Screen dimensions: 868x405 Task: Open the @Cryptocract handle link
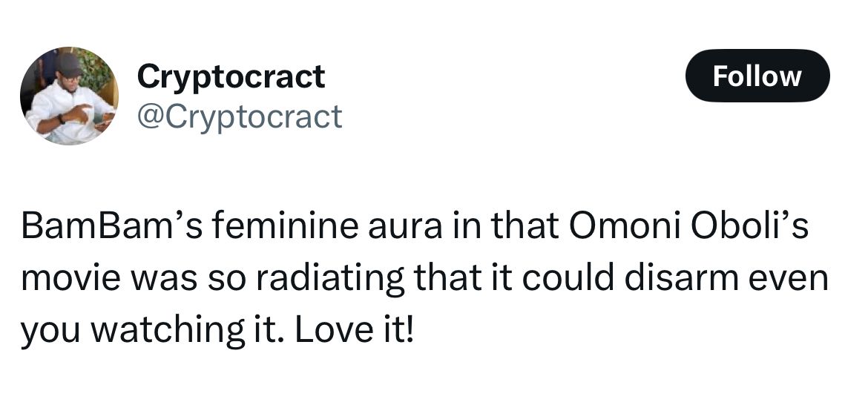[240, 116]
